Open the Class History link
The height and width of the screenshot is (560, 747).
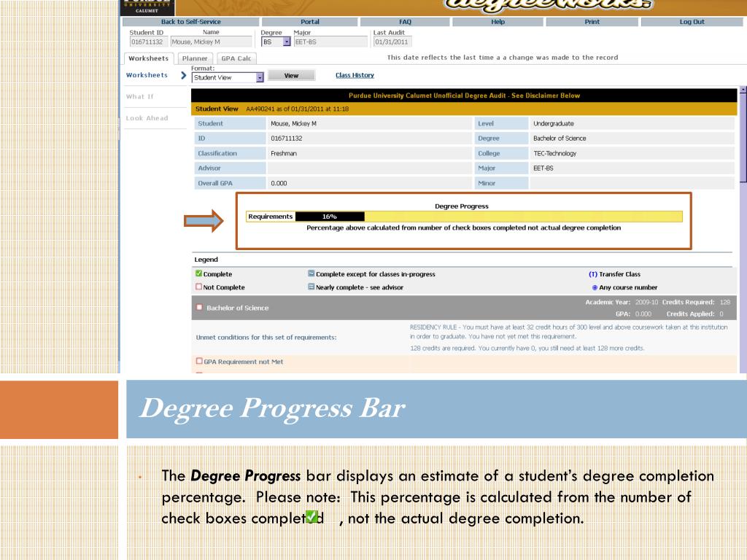(355, 75)
